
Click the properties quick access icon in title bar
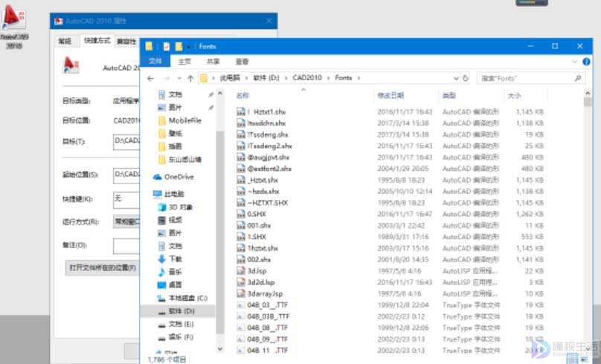click(167, 46)
